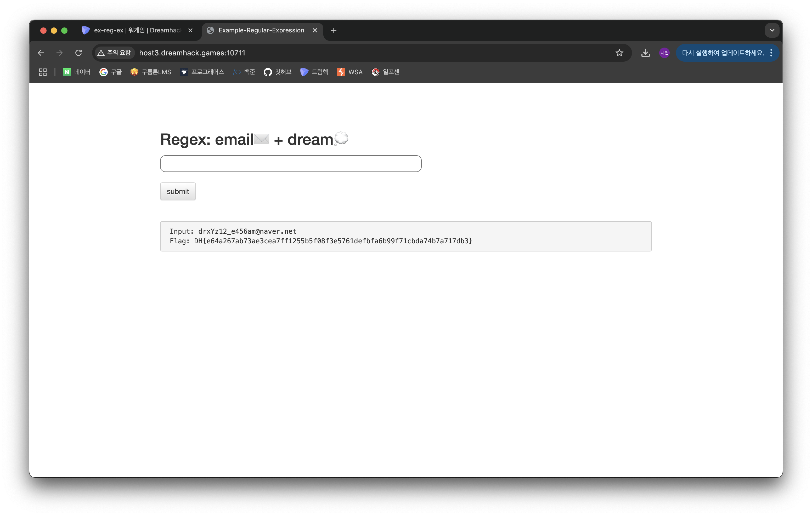The height and width of the screenshot is (516, 812).
Task: Open the 구름톤LMS bookmark
Action: pyautogui.click(x=151, y=72)
